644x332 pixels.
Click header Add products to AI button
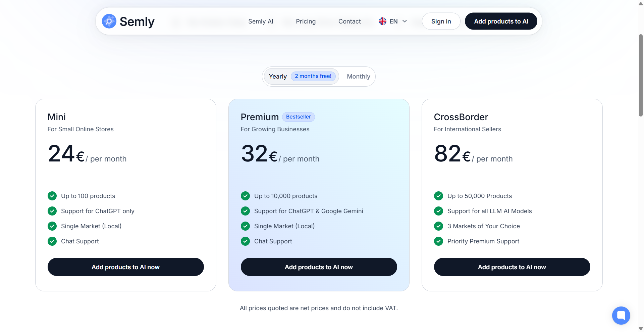pos(501,21)
